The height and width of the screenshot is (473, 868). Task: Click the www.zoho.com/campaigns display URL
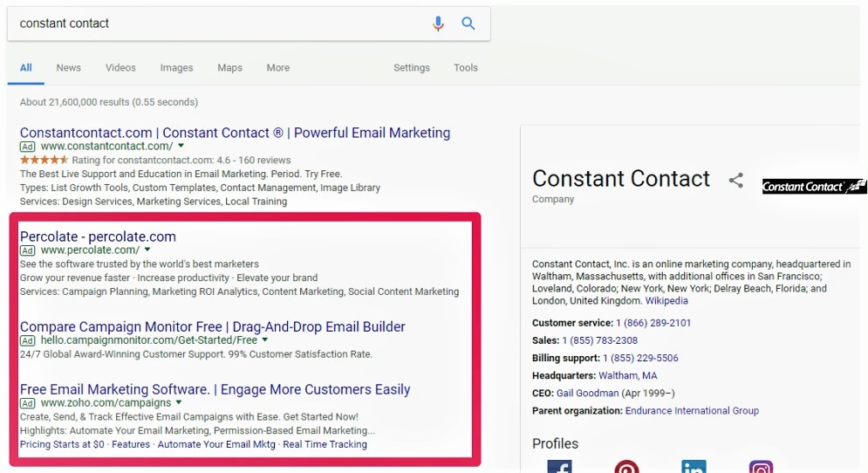pyautogui.click(x=106, y=402)
